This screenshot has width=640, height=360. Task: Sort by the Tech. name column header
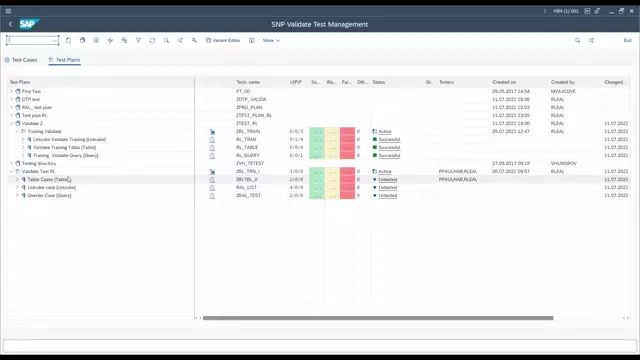[248, 82]
